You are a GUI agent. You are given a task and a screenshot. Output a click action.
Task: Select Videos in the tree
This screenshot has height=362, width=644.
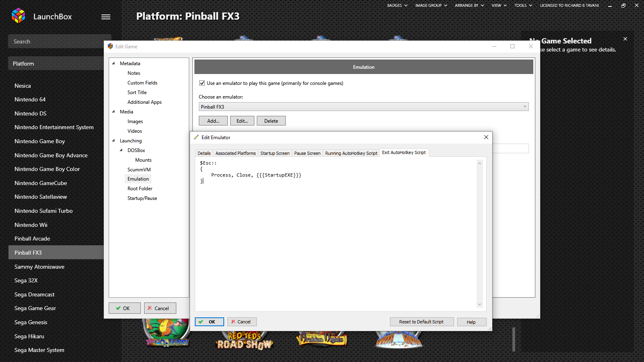[x=135, y=131]
